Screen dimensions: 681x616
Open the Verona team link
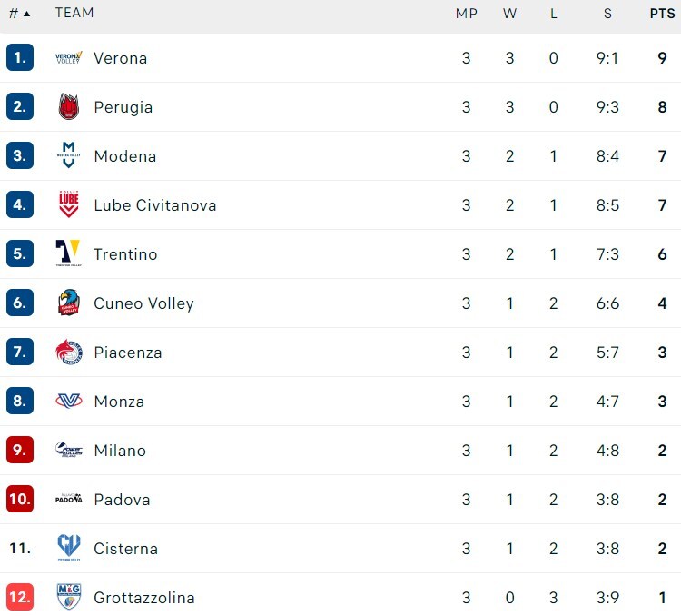click(x=120, y=58)
